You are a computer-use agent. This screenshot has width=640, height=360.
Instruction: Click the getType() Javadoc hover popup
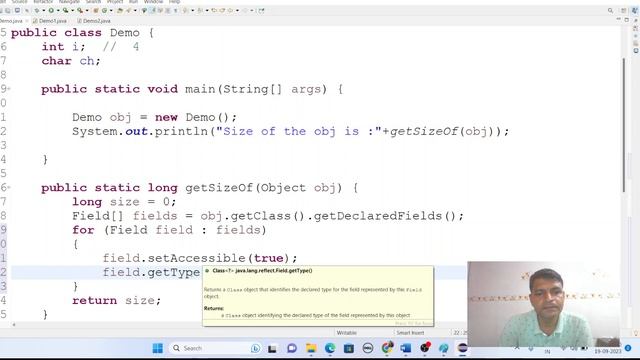point(318,296)
